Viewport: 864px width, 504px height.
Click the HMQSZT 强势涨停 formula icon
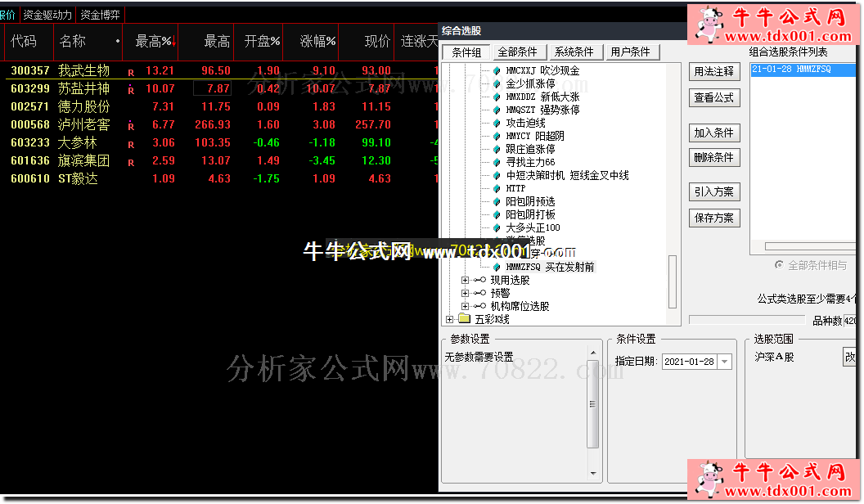[497, 110]
